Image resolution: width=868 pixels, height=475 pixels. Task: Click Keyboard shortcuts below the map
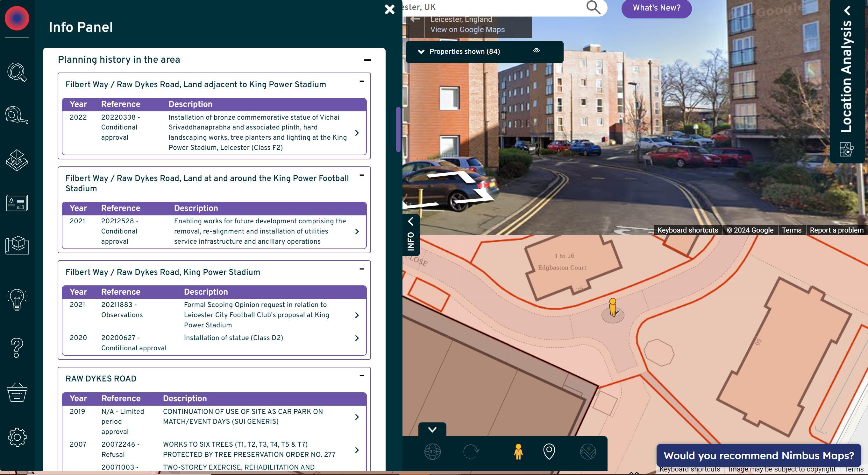690,469
